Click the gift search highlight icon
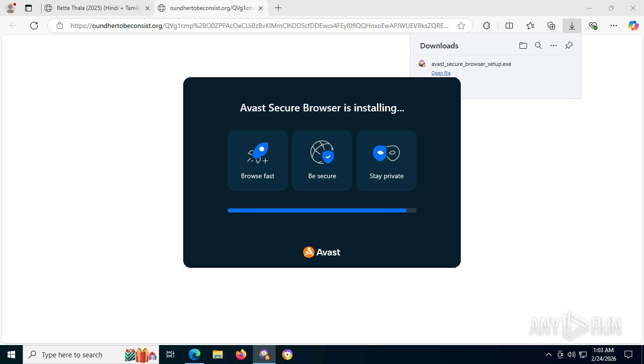Image resolution: width=644 pixels, height=364 pixels. [x=141, y=355]
